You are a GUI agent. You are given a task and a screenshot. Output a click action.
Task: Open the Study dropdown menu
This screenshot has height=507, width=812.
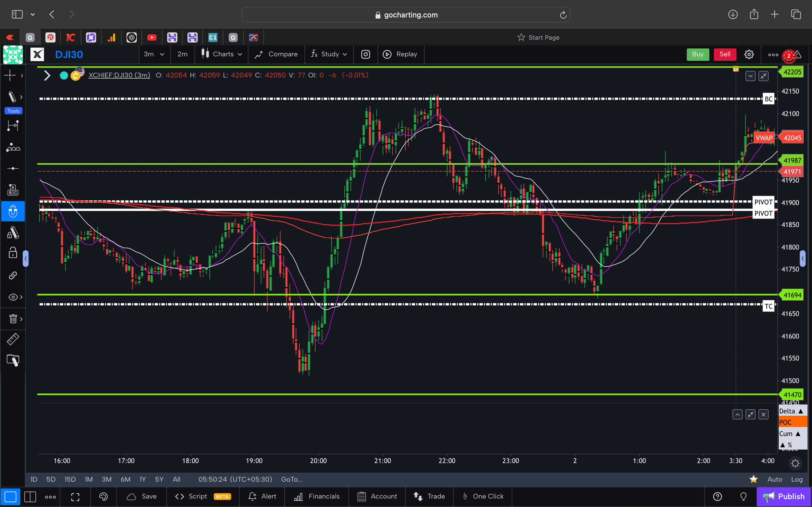tap(329, 54)
